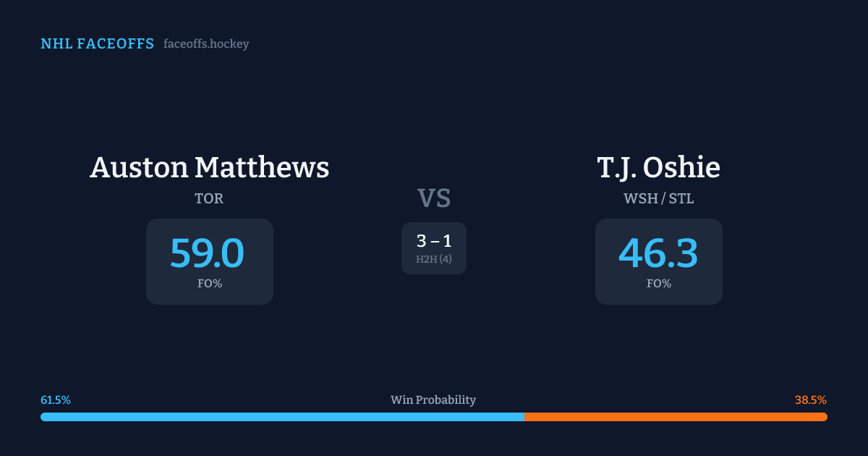Click the 59.0 faceoff percentage value
The image size is (868, 456).
(208, 253)
